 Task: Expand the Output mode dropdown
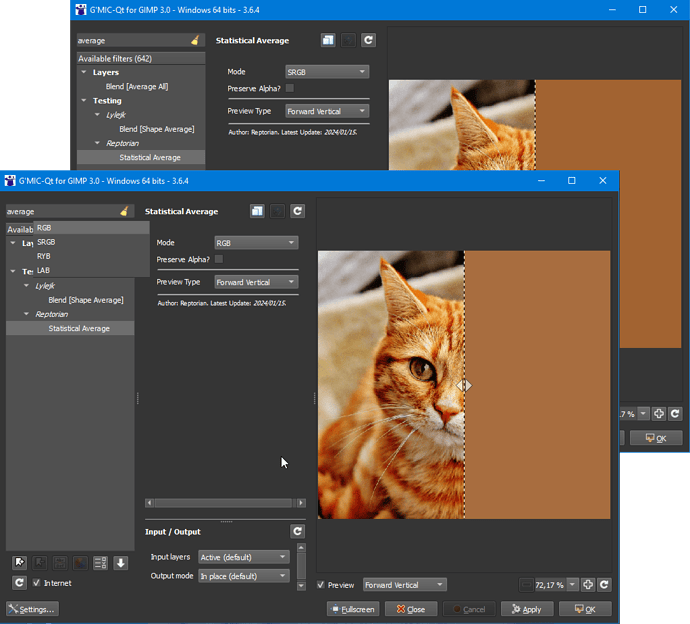click(243, 576)
